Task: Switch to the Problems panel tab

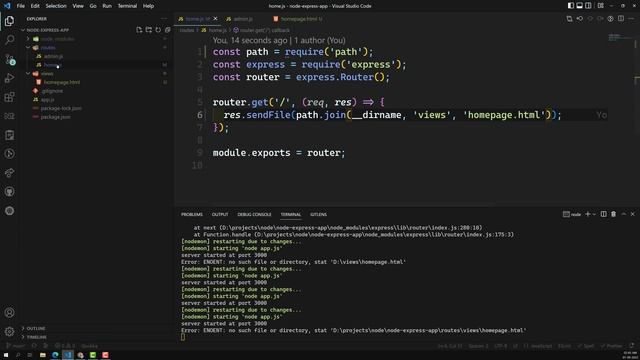Action: (192, 214)
